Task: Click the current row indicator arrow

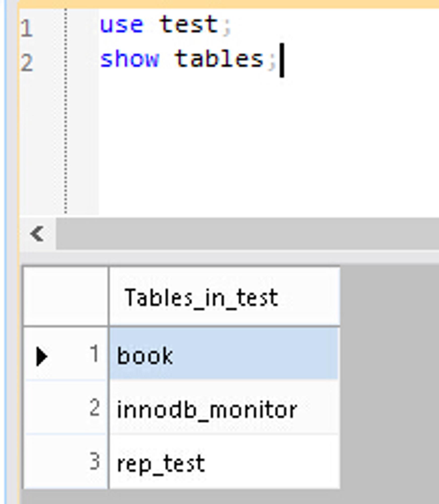Action: tap(42, 356)
